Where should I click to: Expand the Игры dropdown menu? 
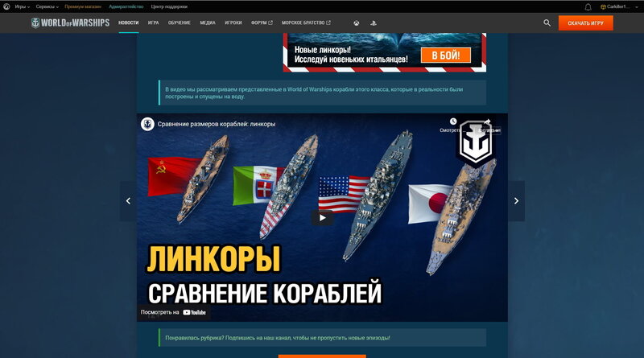(x=23, y=6)
